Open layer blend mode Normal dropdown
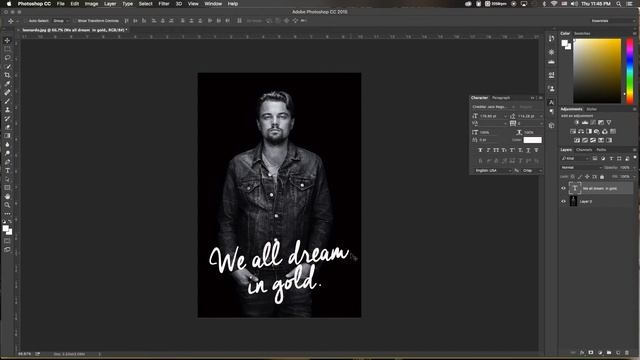The image size is (640, 360). coord(581,168)
